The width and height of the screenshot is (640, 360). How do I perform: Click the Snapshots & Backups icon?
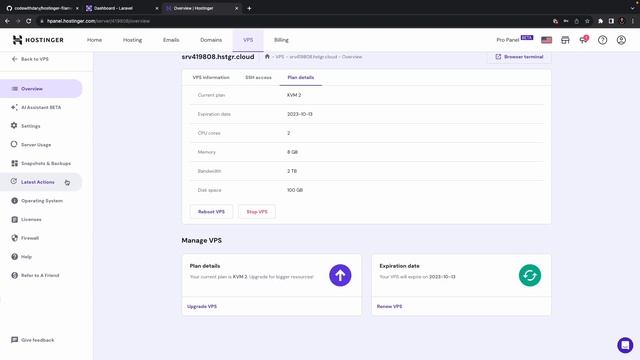[x=14, y=163]
